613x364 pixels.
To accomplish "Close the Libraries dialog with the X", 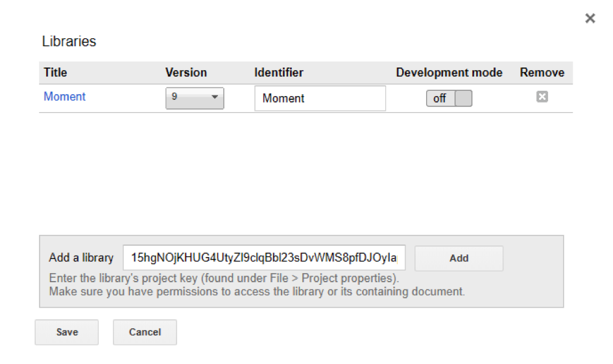I will (x=590, y=18).
